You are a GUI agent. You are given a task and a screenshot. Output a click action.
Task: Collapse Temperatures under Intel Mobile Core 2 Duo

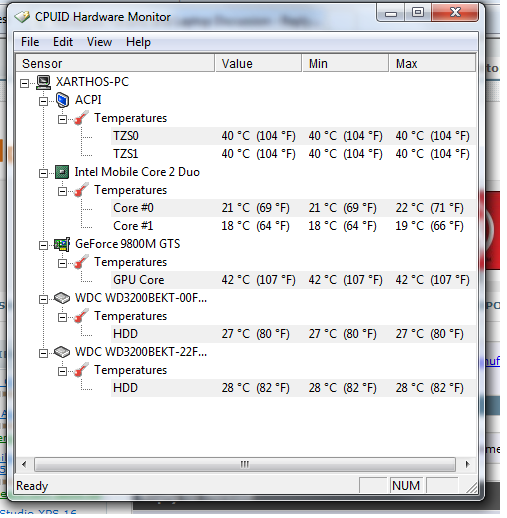point(62,191)
